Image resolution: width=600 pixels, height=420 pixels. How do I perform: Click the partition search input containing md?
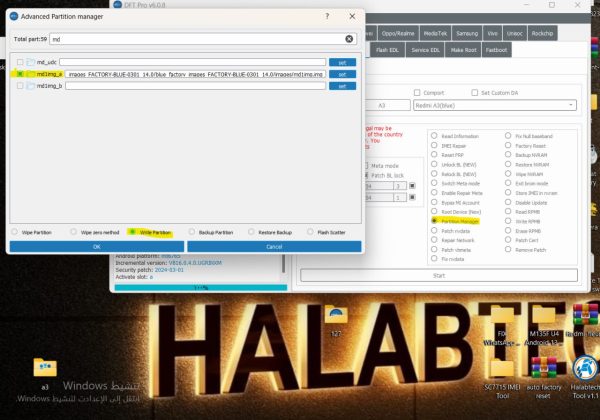203,39
